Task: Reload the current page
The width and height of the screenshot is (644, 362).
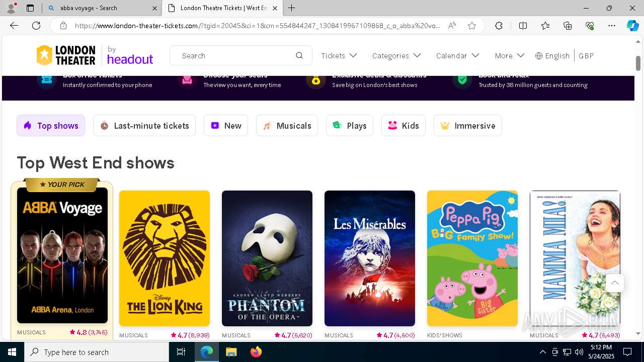Action: pyautogui.click(x=36, y=26)
